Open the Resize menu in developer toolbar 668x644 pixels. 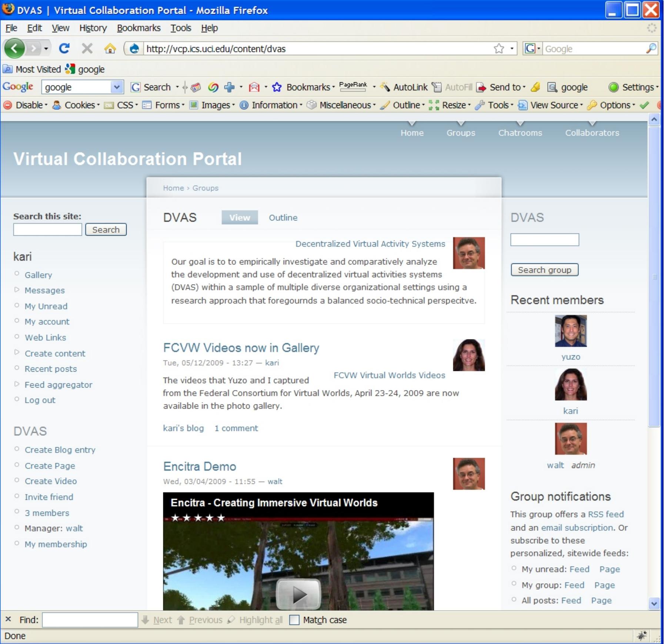coord(450,105)
